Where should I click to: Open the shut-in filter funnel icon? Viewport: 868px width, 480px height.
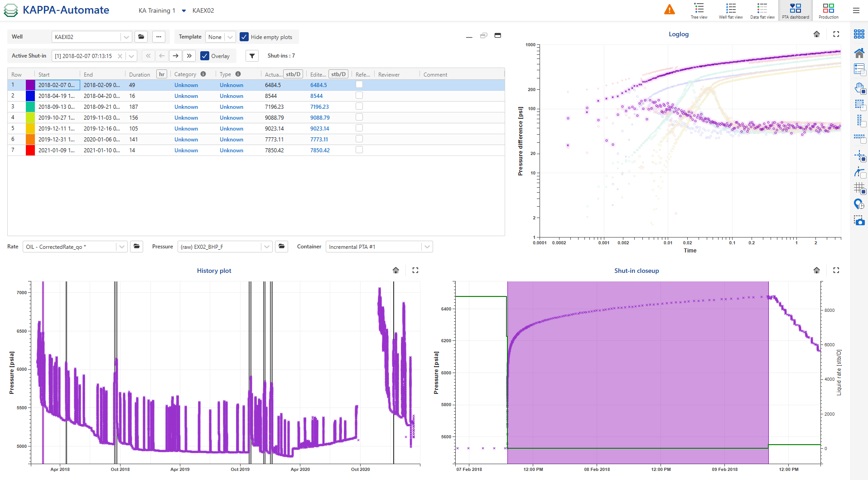click(252, 55)
